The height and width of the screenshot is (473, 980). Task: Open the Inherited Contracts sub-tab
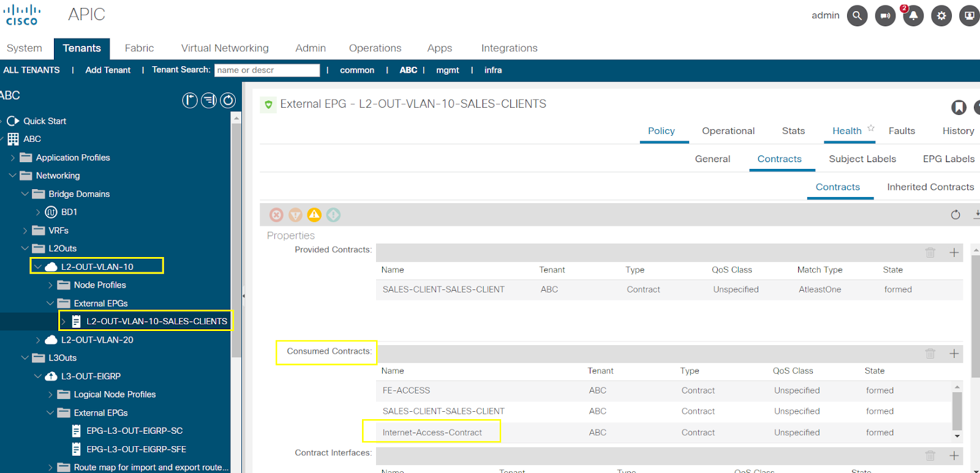(x=930, y=187)
